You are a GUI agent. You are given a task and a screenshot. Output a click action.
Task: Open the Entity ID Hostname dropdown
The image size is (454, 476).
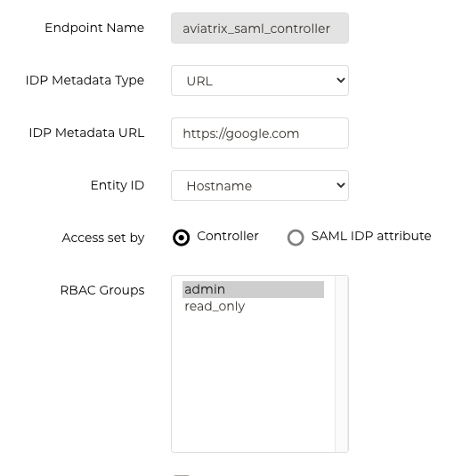[x=260, y=185]
